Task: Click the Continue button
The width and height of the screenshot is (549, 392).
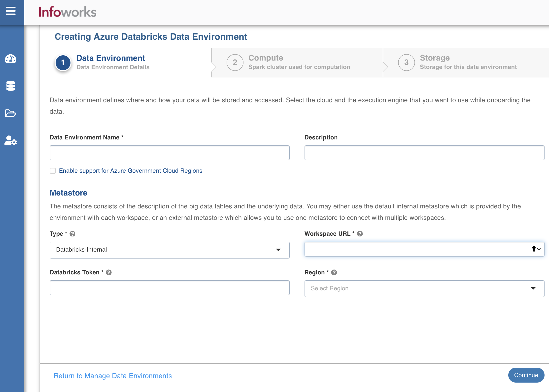Action: [x=526, y=375]
